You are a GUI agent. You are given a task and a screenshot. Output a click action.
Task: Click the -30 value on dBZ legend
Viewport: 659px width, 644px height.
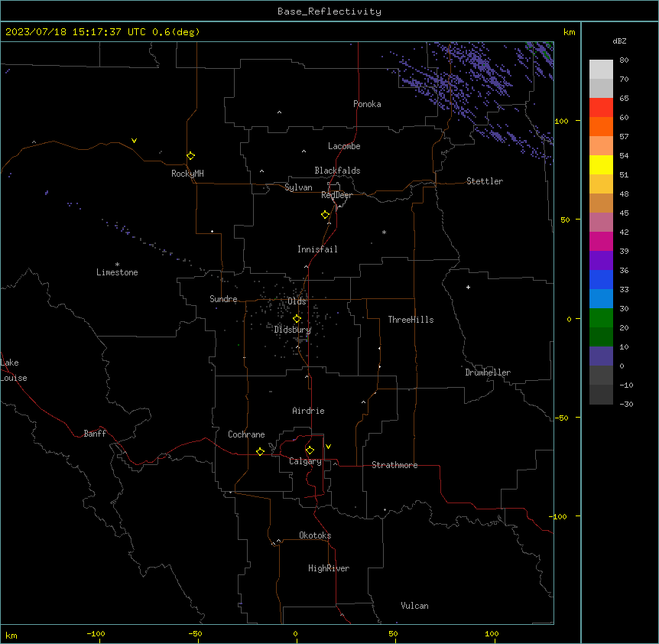[626, 405]
